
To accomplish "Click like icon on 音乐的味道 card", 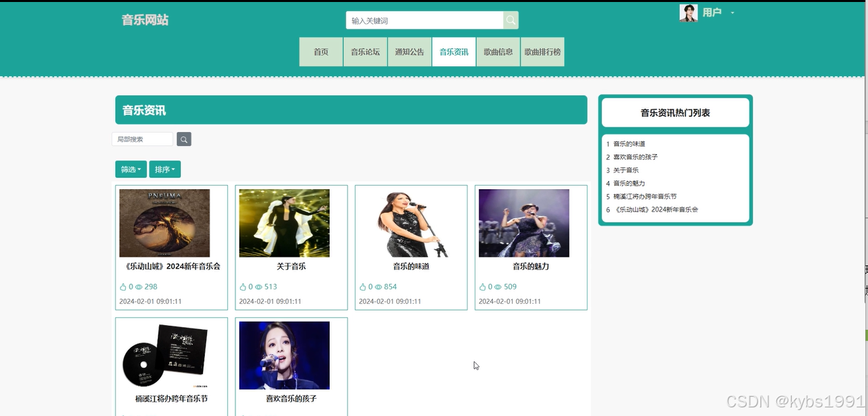I will coord(363,287).
